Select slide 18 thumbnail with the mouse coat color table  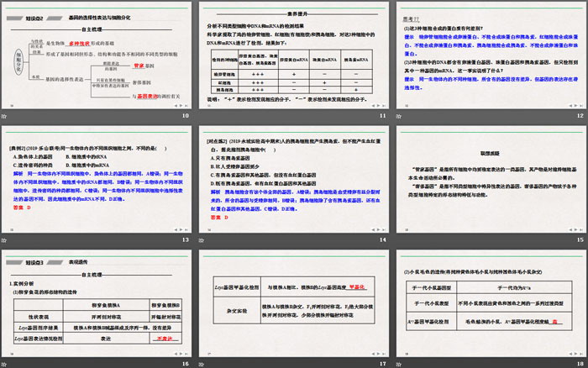pyautogui.click(x=491, y=303)
